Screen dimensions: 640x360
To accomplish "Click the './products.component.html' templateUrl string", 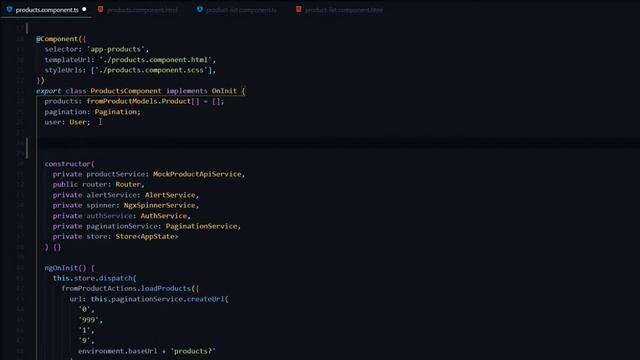I will [155, 60].
